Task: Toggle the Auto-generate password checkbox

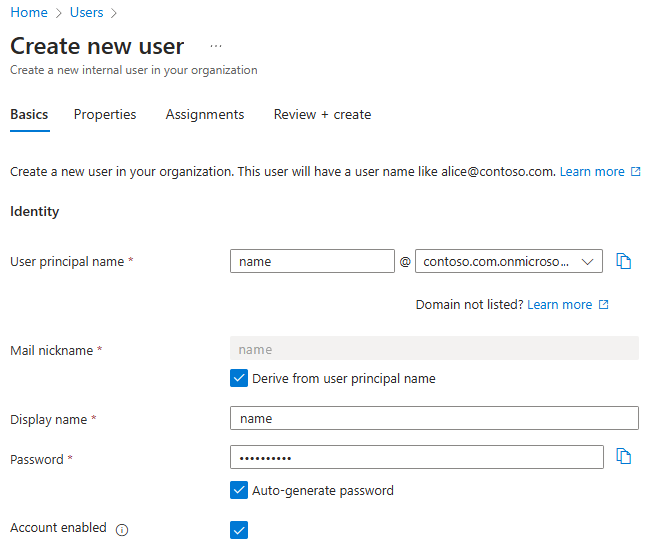Action: click(239, 491)
